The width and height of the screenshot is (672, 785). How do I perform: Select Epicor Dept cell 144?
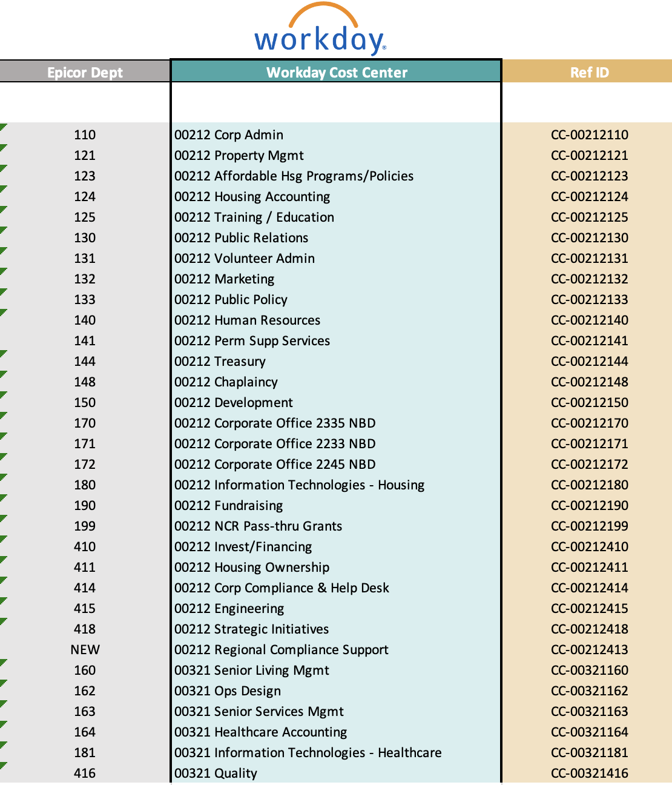[85, 361]
